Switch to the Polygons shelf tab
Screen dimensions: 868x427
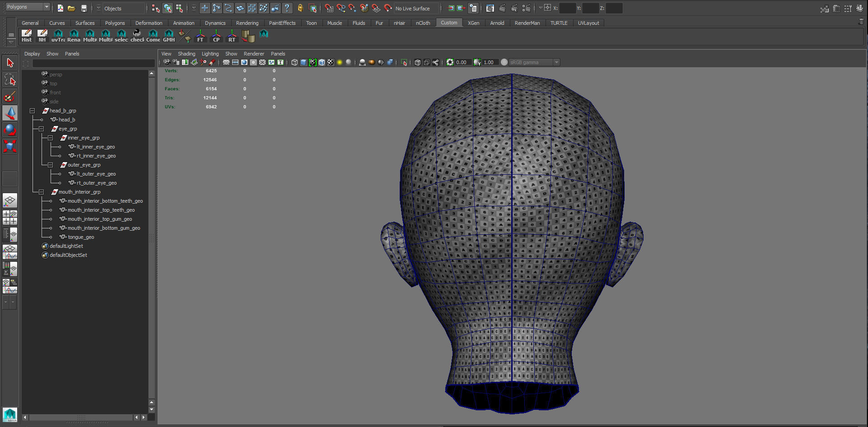tap(115, 23)
